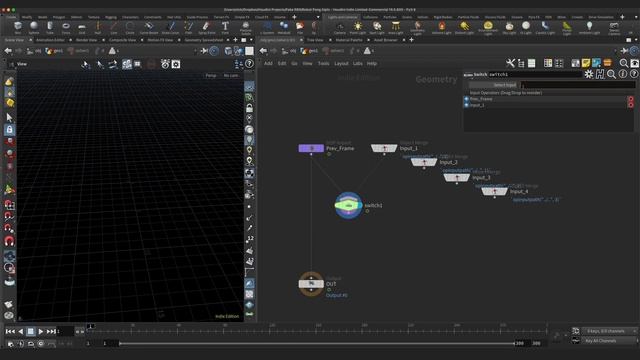Select the Prev_Frame node
640x360 pixels.
point(311,148)
